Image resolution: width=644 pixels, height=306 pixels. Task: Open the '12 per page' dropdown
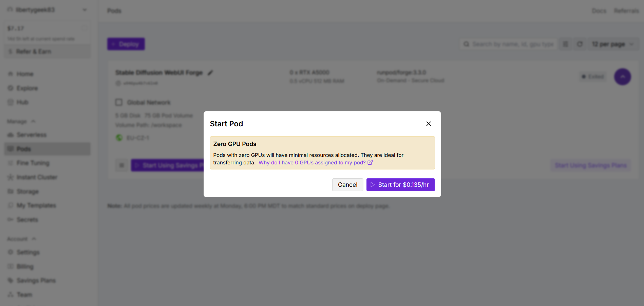[x=613, y=44]
